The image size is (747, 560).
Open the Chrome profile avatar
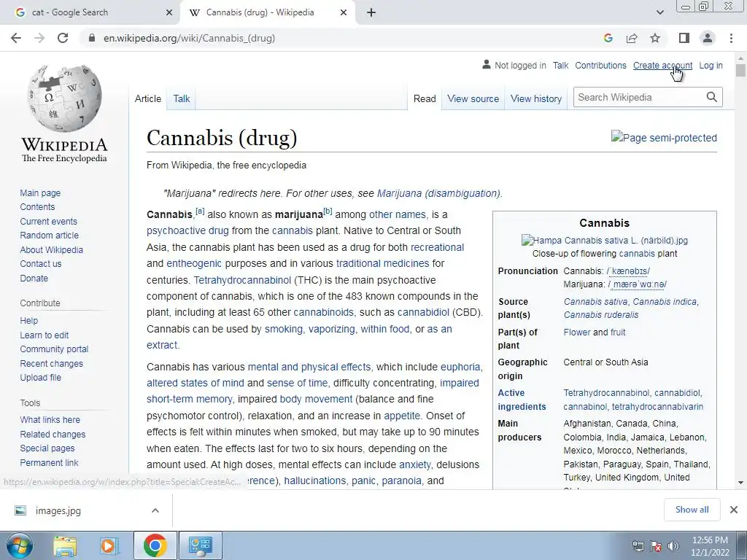pos(708,38)
